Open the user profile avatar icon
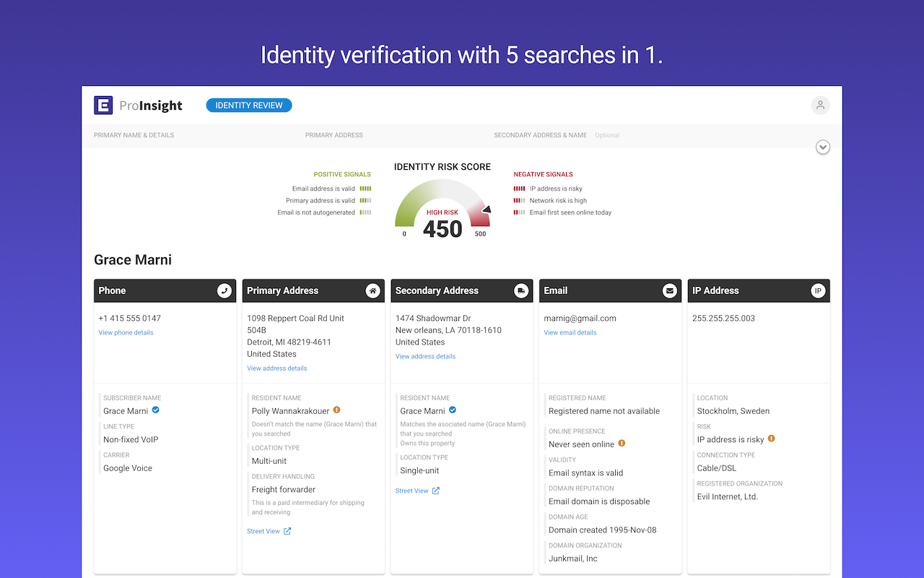The image size is (924, 578). pyautogui.click(x=820, y=105)
